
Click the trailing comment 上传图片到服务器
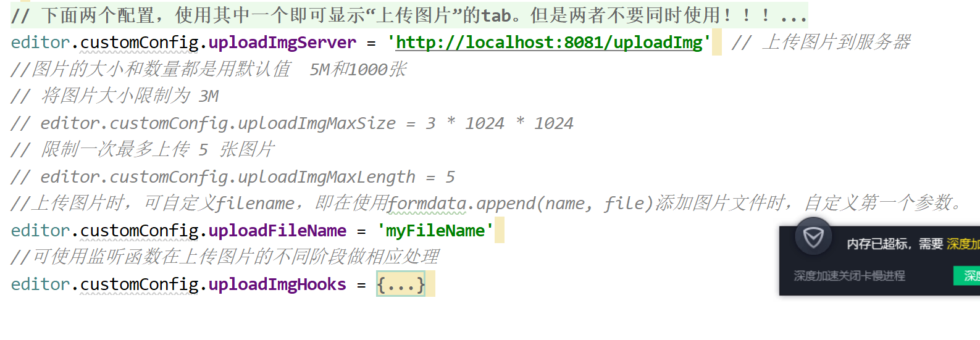(x=821, y=42)
